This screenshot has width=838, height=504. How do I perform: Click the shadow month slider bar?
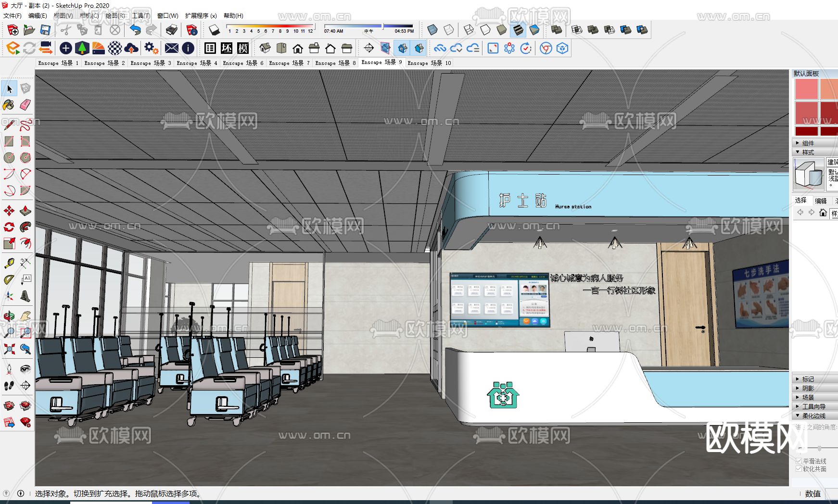point(270,27)
